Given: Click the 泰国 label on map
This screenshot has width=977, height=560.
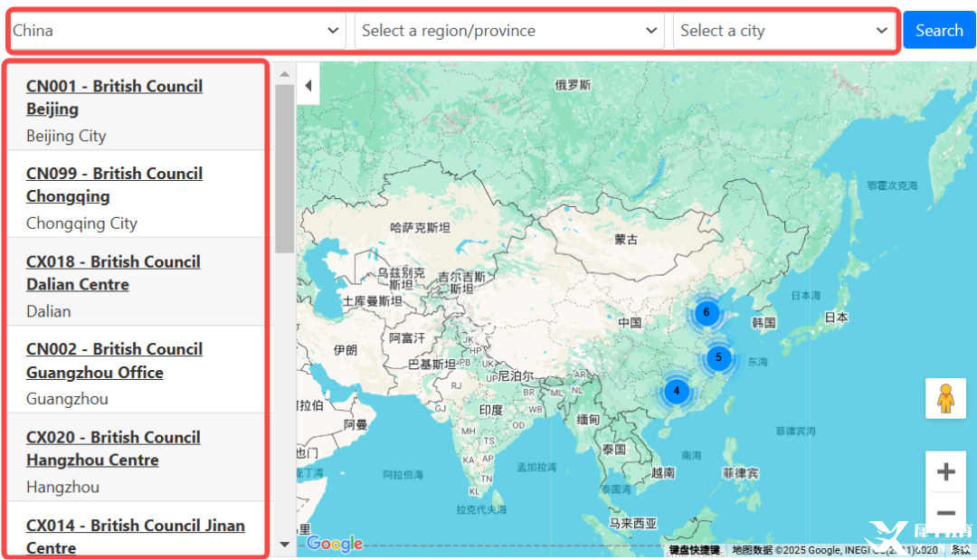Looking at the screenshot, I should (x=613, y=449).
